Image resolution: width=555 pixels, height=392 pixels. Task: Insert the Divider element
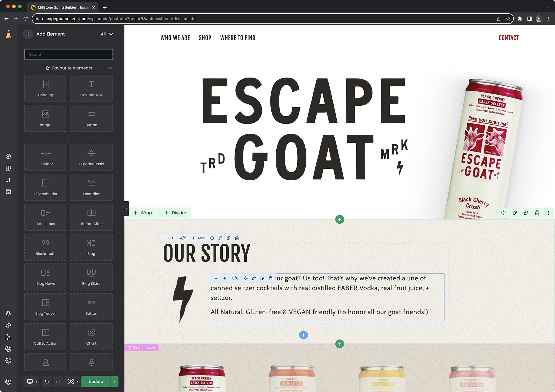(x=46, y=157)
